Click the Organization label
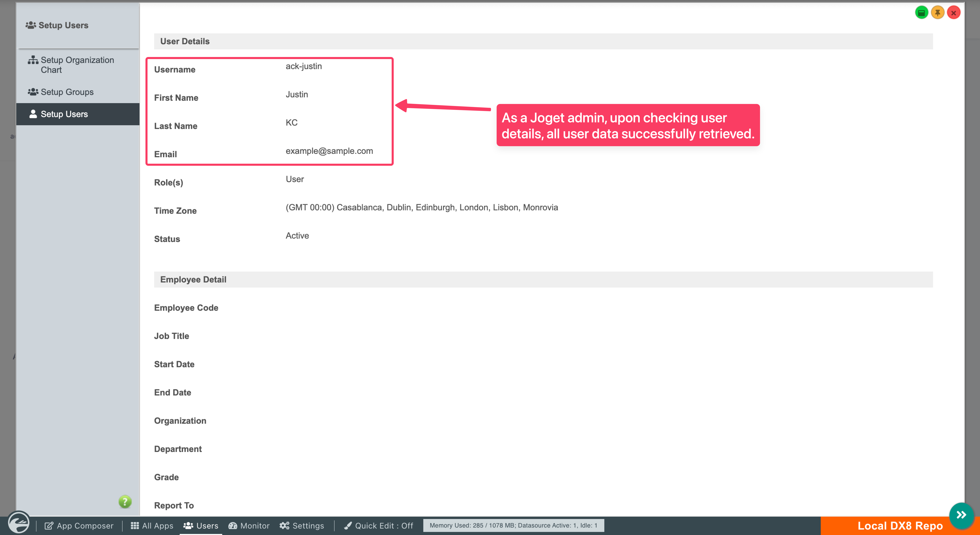Viewport: 980px width, 535px height. (180, 421)
